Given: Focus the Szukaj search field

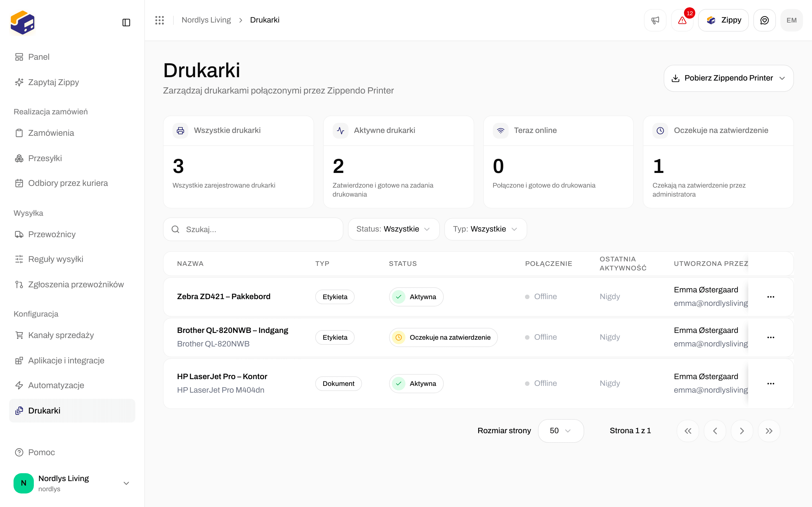Looking at the screenshot, I should 253,229.
